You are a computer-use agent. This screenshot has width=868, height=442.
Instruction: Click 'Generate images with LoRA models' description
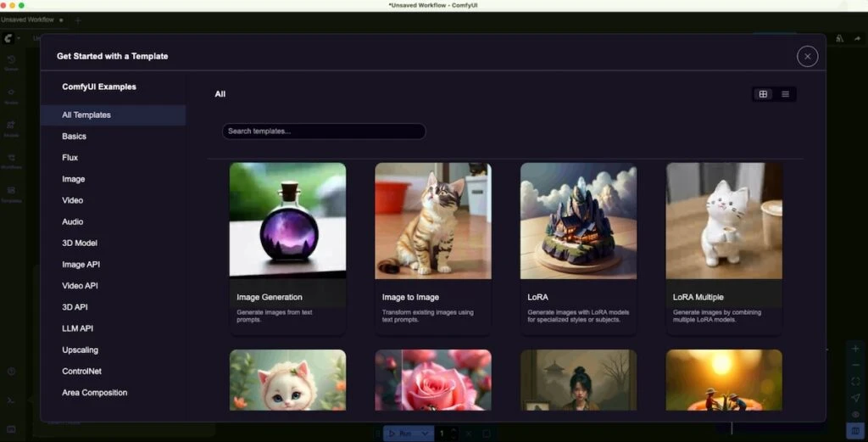click(578, 316)
